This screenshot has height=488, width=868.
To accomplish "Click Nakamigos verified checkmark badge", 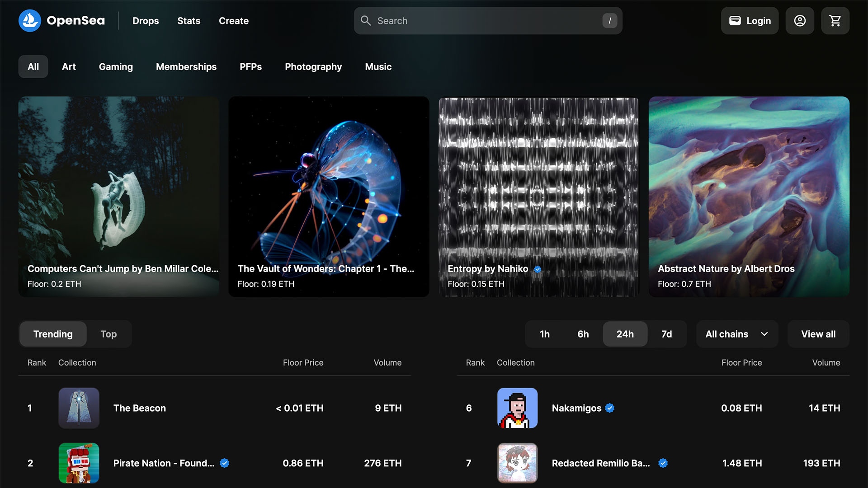I will (610, 408).
